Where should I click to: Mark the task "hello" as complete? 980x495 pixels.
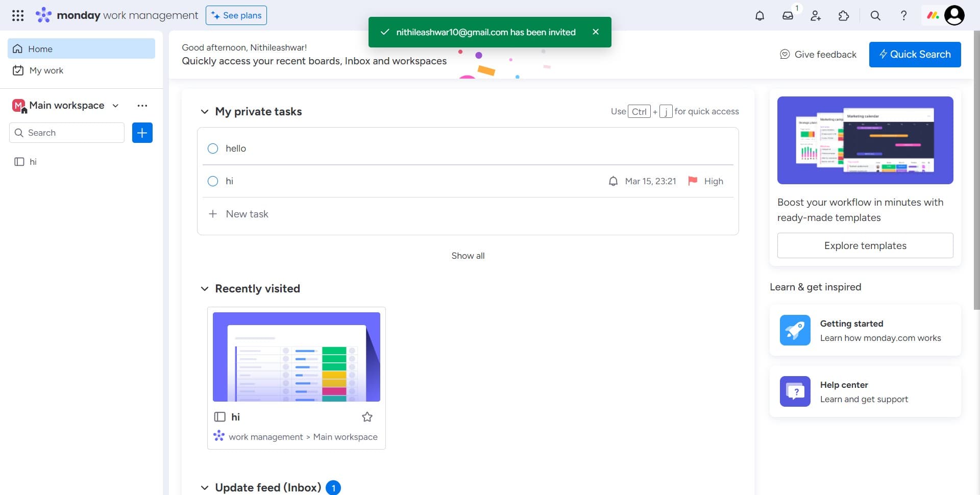coord(213,148)
